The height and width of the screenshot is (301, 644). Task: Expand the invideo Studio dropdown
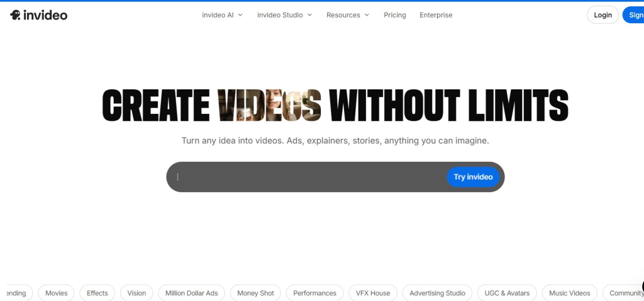285,15
